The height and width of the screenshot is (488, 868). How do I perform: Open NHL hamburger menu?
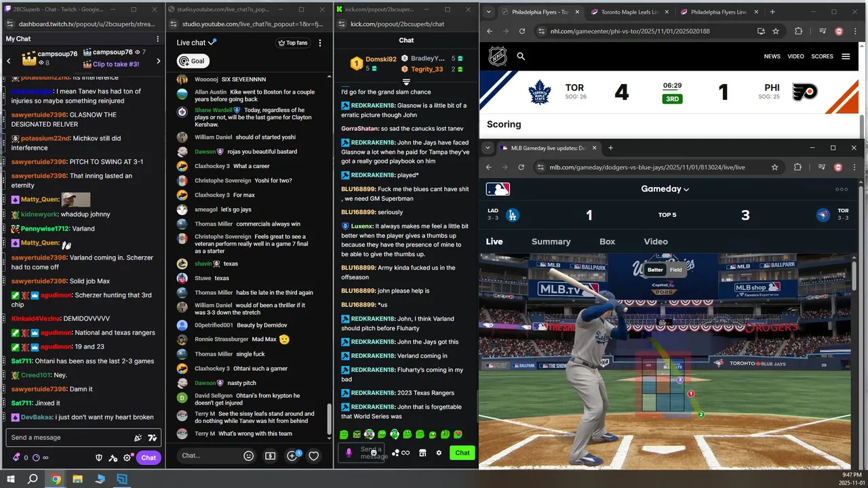(846, 56)
